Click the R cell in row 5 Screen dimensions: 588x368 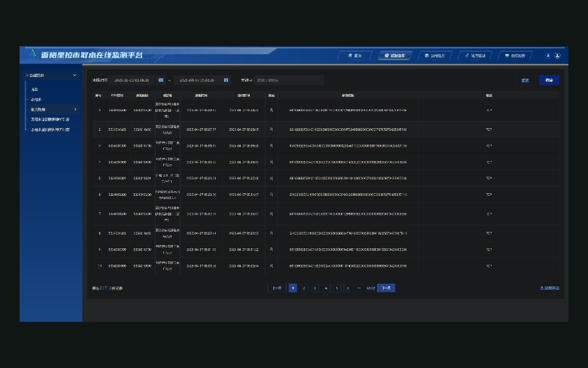pos(271,178)
